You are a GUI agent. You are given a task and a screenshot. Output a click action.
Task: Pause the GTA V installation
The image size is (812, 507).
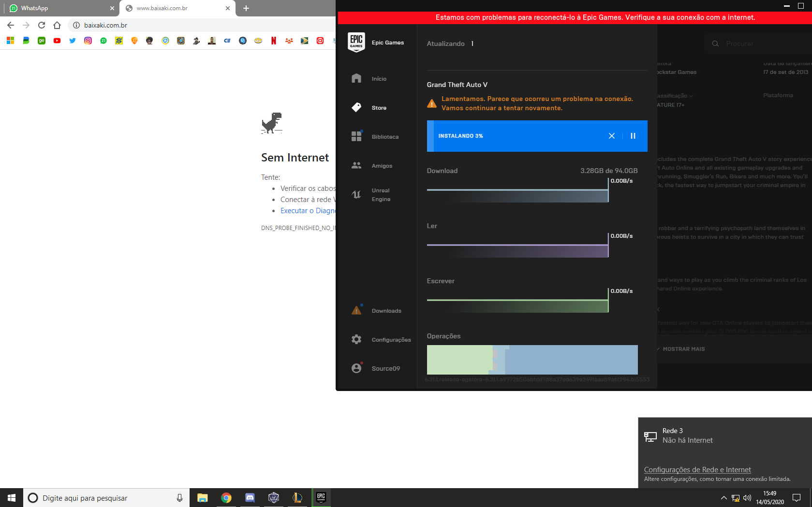(x=633, y=136)
